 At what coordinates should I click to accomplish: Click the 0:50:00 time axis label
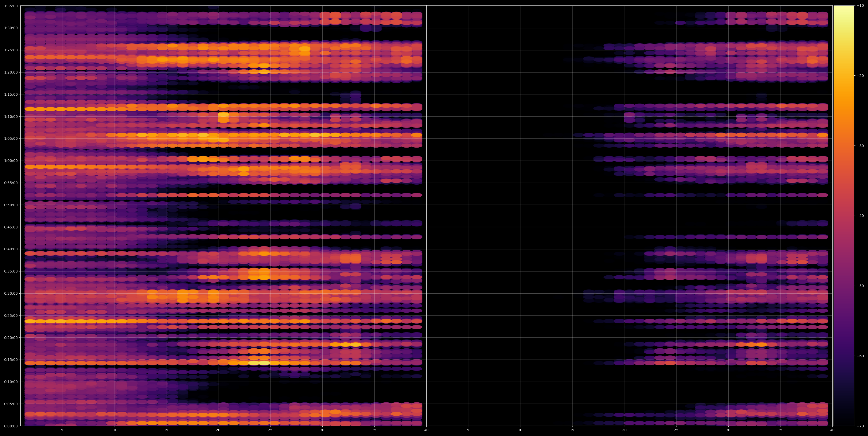11,205
